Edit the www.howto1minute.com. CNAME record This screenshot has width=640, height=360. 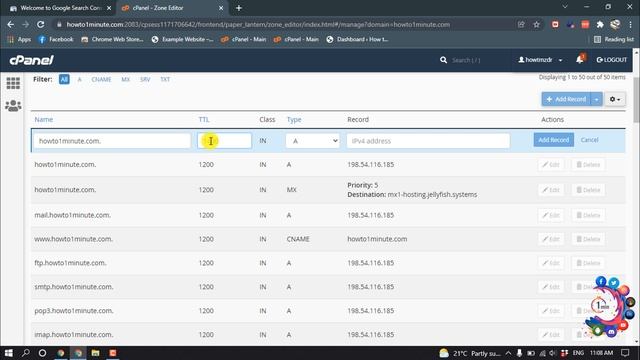551,239
